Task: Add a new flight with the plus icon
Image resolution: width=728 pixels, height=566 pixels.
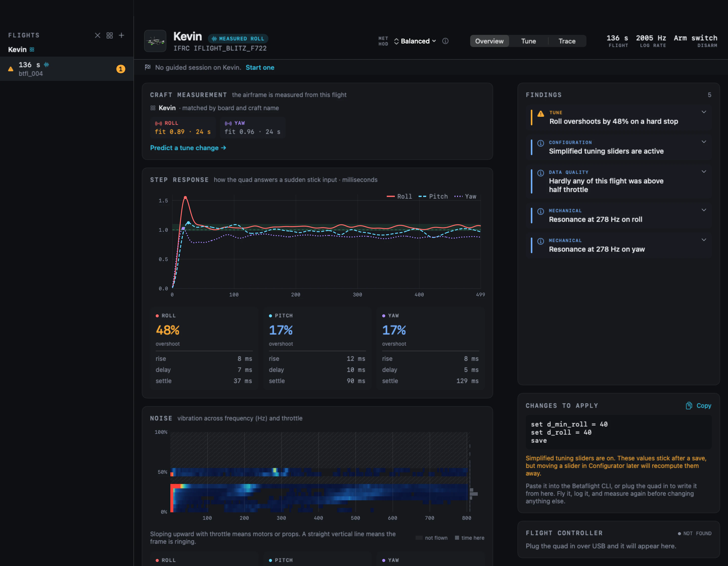Action: [122, 35]
